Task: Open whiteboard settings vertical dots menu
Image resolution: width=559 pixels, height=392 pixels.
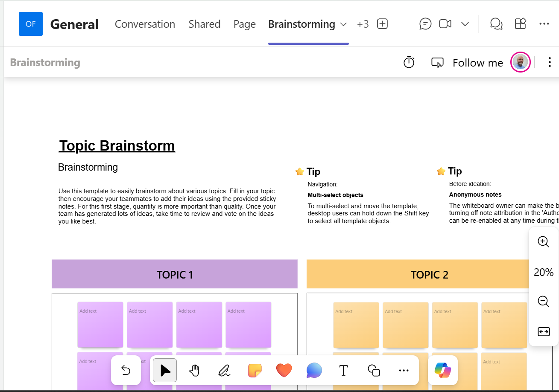Action: pyautogui.click(x=550, y=62)
